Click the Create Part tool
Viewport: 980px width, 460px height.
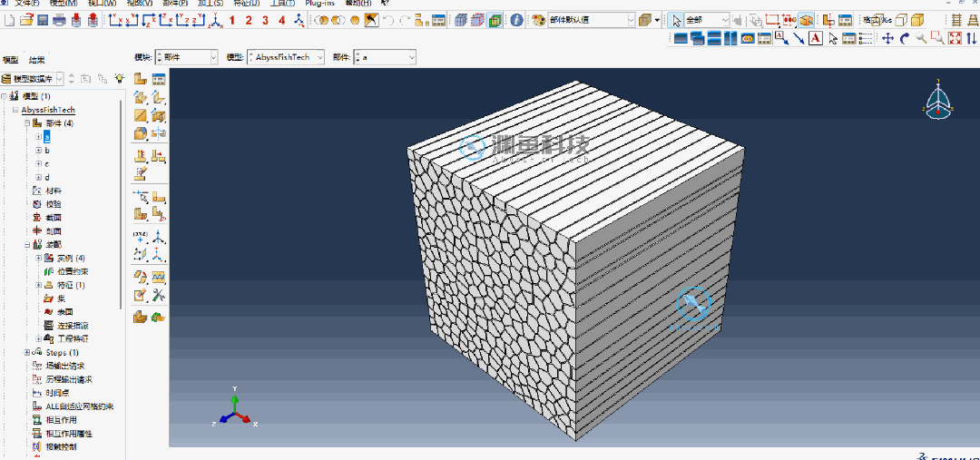[140, 79]
